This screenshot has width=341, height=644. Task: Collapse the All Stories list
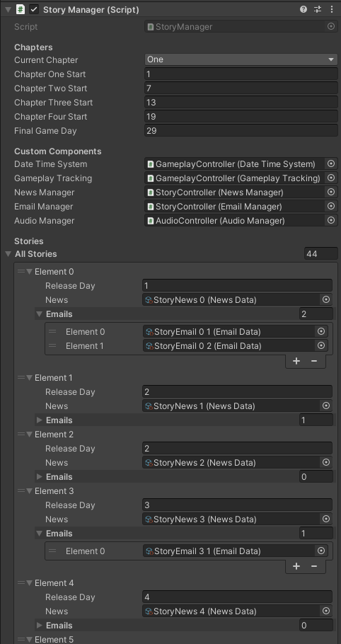point(8,254)
